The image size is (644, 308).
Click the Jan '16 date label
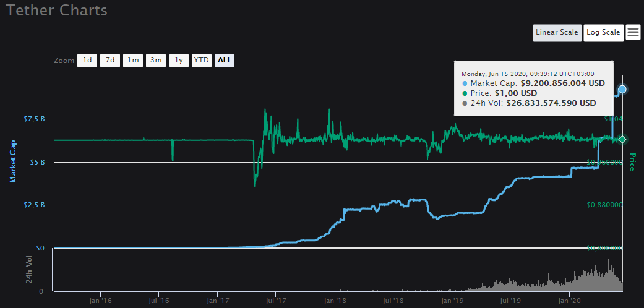tap(101, 300)
